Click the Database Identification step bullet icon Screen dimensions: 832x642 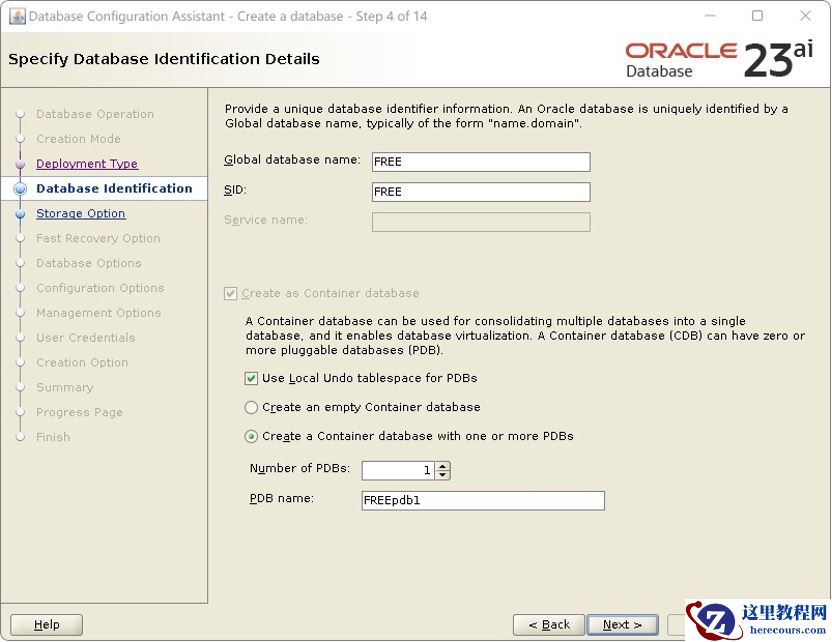pos(20,188)
